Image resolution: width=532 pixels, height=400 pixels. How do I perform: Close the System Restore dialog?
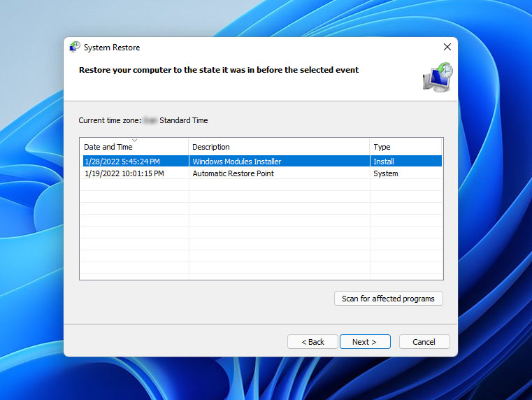tap(447, 47)
